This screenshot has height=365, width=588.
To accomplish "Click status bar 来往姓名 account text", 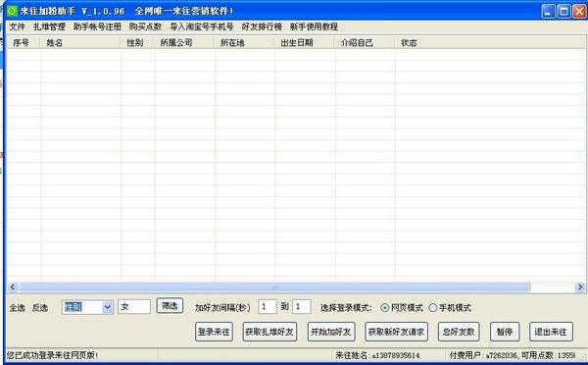I will pyautogui.click(x=377, y=355).
